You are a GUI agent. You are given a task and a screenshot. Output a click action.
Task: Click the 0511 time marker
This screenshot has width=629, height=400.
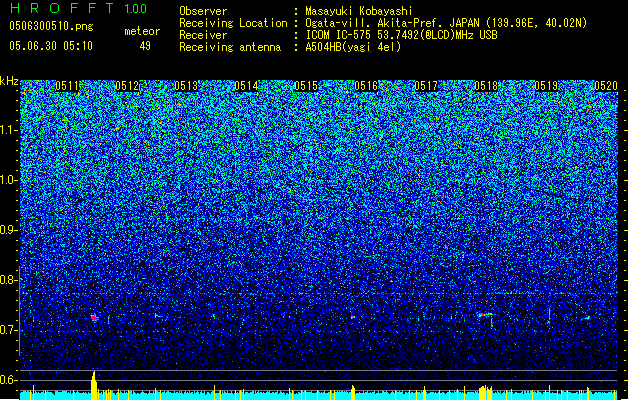point(67,86)
